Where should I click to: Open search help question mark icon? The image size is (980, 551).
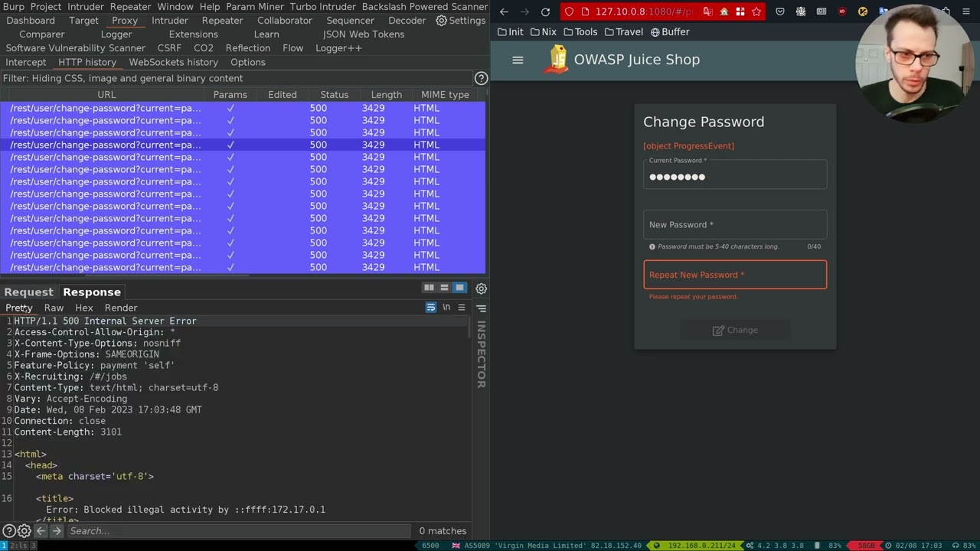(8, 530)
